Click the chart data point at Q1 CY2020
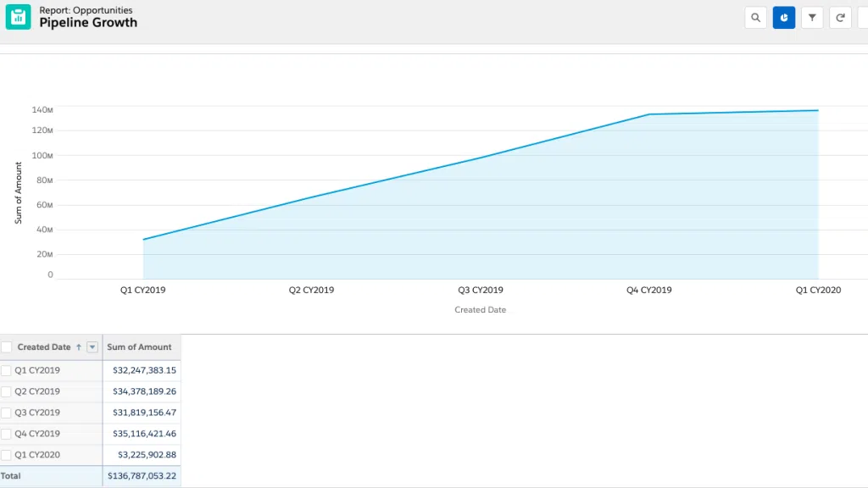This screenshot has width=868, height=488. 818,111
